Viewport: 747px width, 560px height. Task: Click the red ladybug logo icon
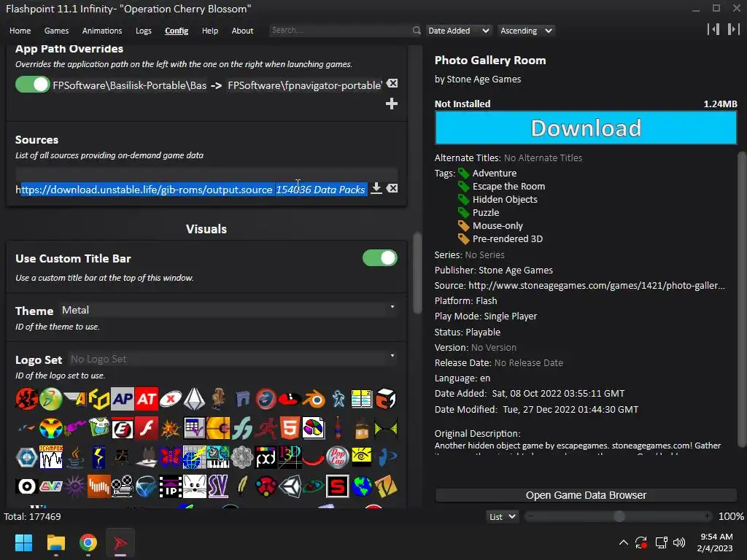(266, 486)
